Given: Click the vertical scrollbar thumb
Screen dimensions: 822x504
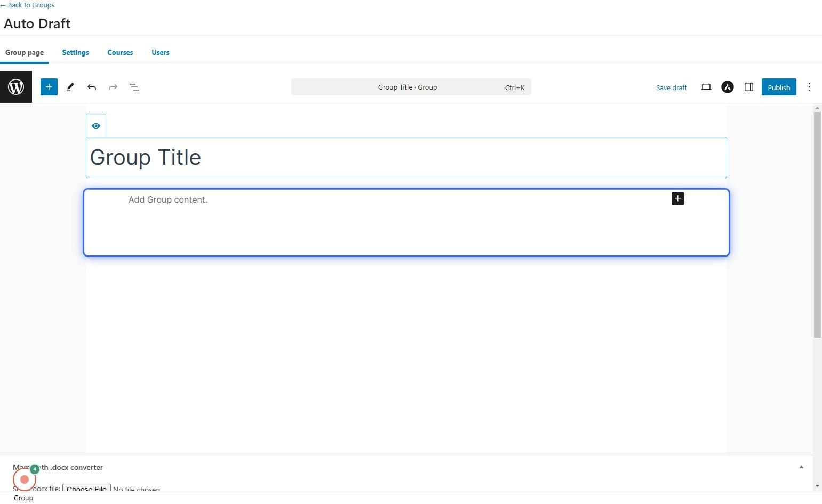Looking at the screenshot, I should [817, 224].
